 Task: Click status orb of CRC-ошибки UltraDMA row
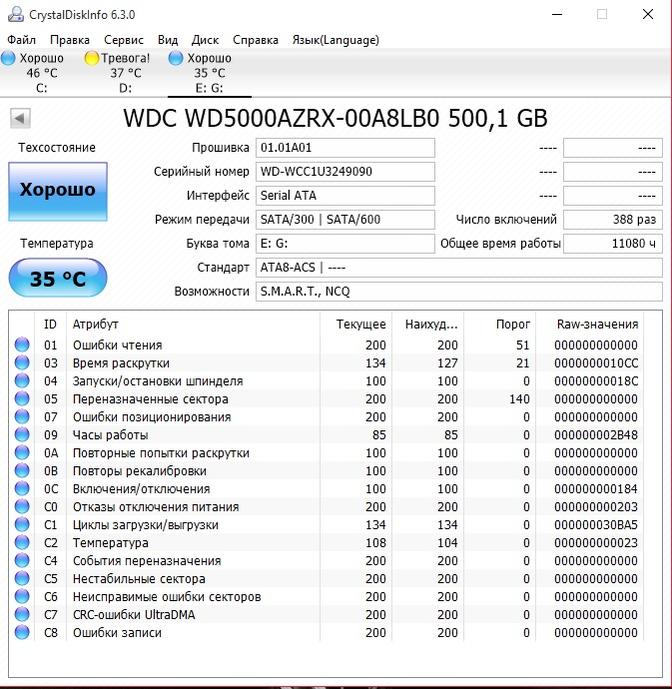(x=22, y=614)
